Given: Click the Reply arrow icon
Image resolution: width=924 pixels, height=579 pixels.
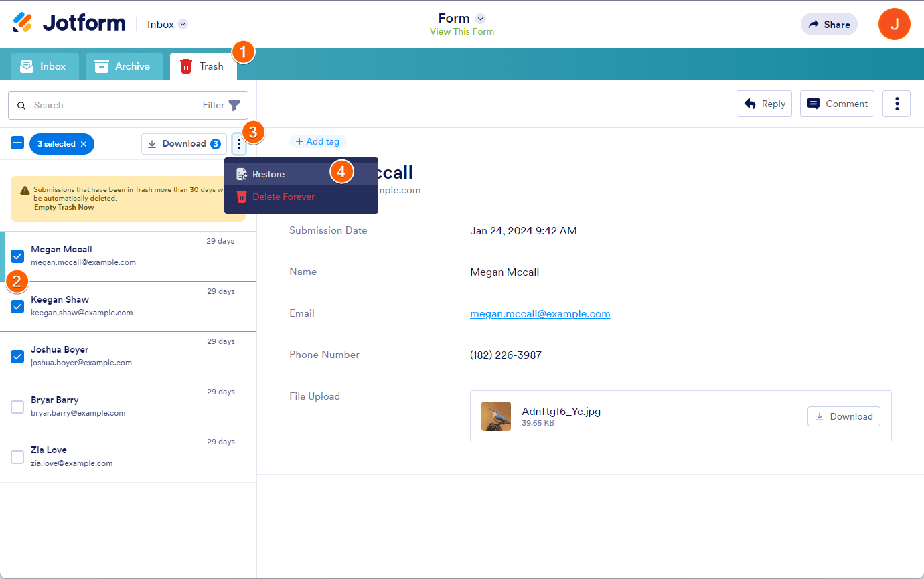Looking at the screenshot, I should (750, 104).
